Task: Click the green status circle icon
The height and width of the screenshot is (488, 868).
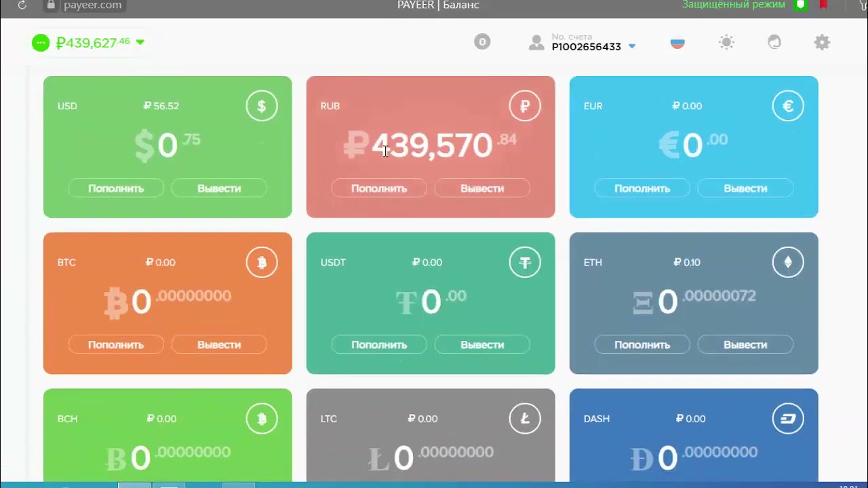Action: (x=41, y=43)
